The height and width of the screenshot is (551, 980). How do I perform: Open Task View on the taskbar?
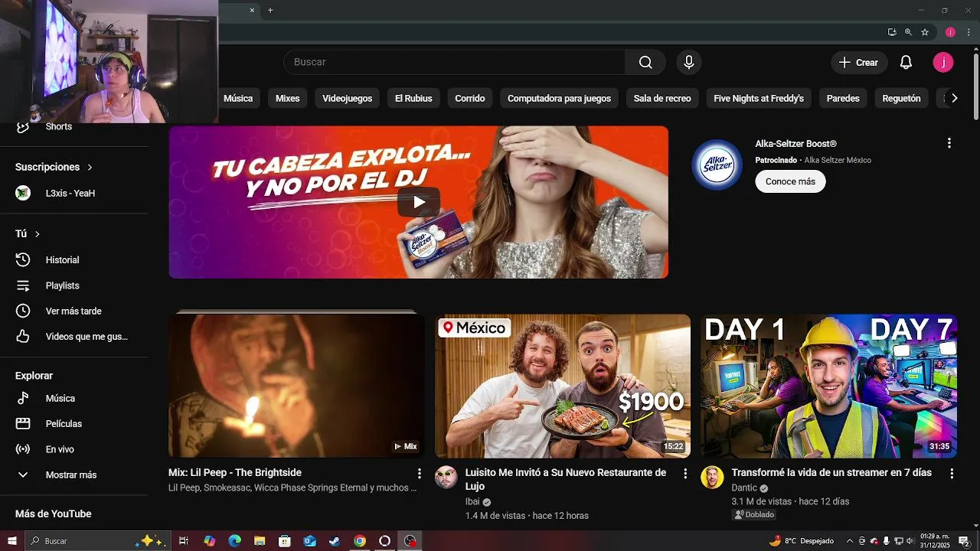(x=184, y=541)
